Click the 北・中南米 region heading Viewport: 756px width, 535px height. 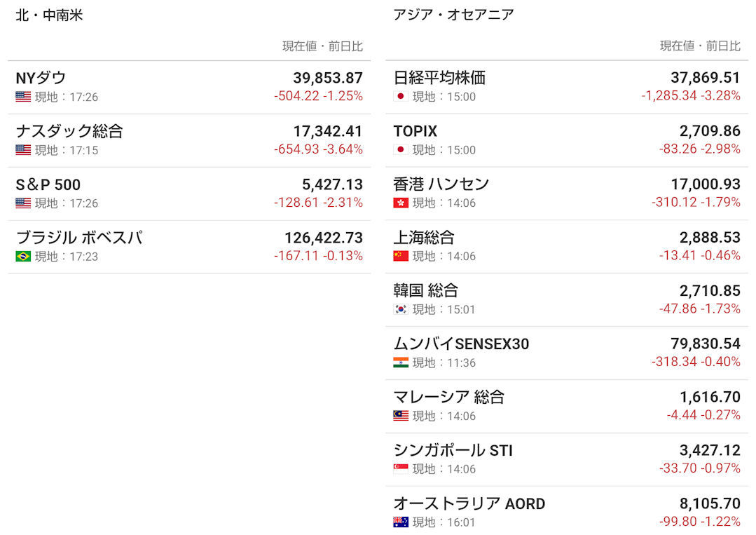tap(49, 15)
